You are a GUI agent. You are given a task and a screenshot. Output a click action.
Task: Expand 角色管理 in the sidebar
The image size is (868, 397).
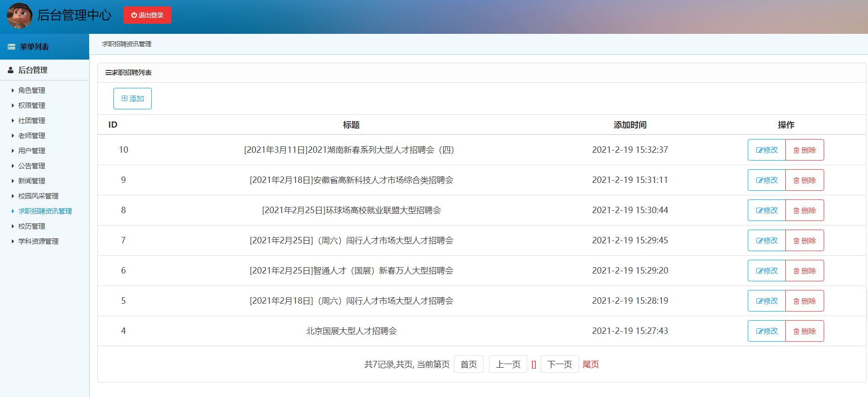tap(32, 91)
